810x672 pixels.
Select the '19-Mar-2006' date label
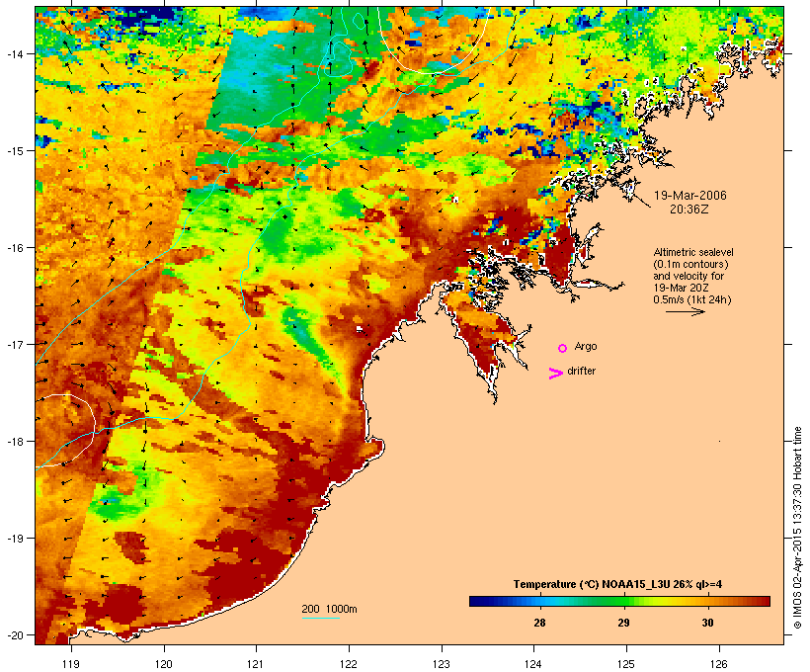tap(689, 196)
